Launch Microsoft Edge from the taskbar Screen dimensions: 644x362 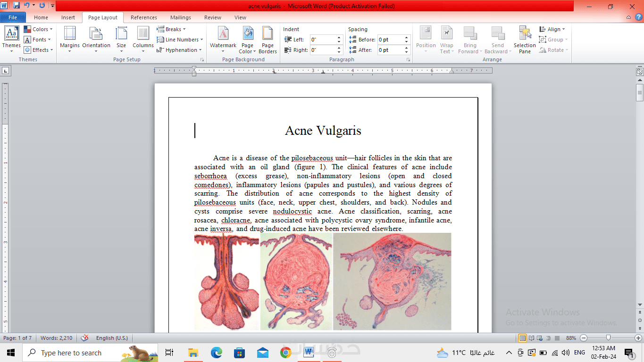tap(216, 353)
